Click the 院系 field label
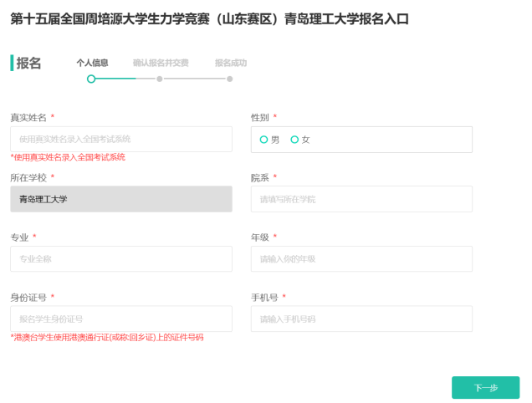Screen dimensions: 532x403 (260, 177)
